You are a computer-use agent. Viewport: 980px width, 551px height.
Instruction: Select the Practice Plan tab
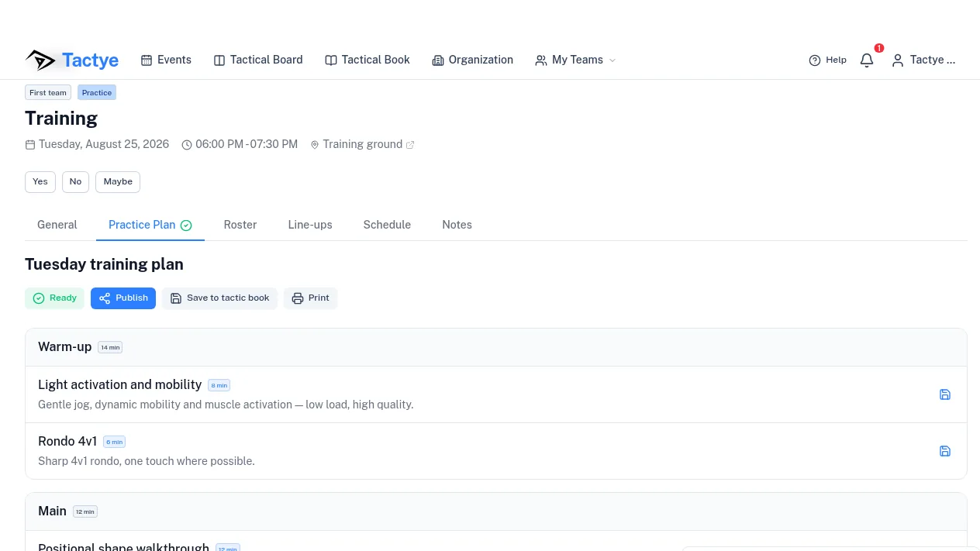coord(150,225)
